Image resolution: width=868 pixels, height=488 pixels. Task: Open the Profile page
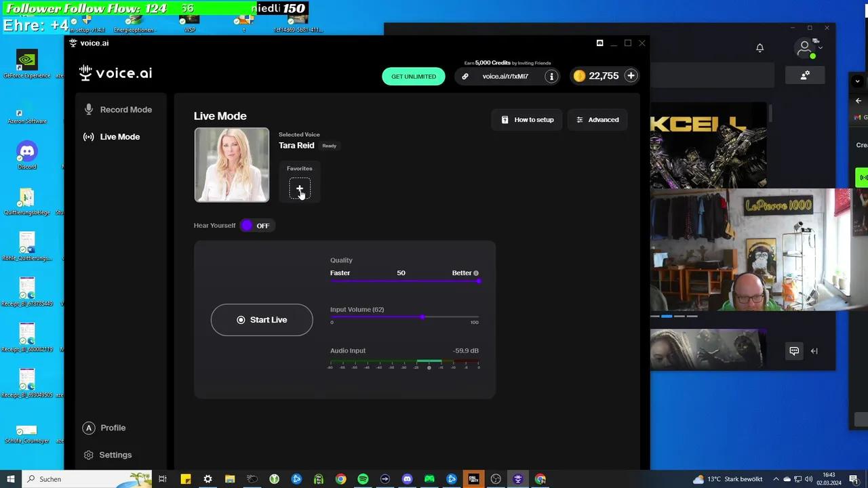(104, 428)
